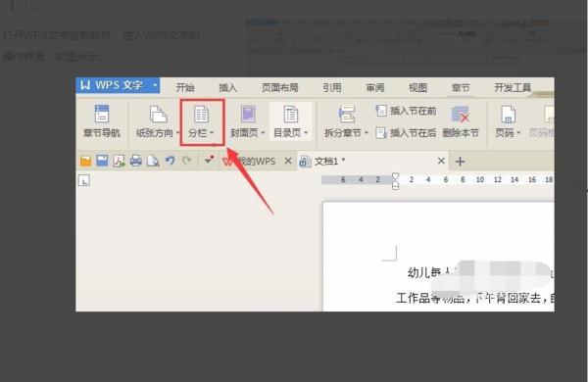Click the 纸张方向 paper orientation icon

158,114
